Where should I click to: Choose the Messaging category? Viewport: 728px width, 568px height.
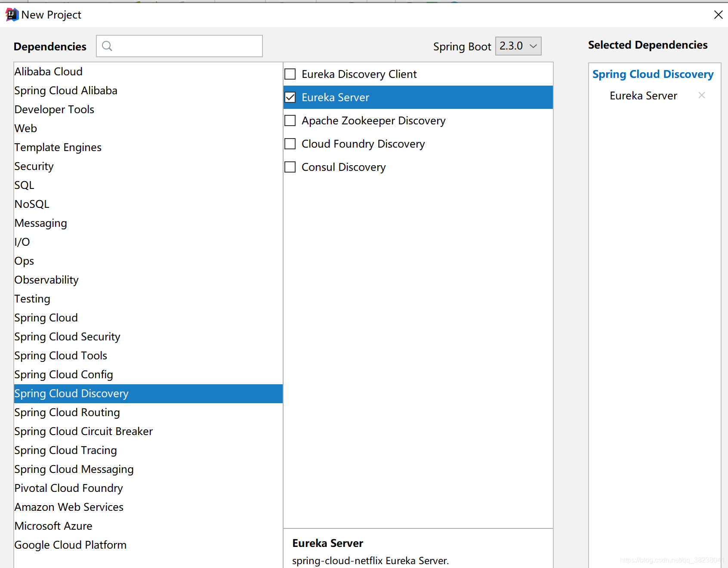[x=148, y=223]
